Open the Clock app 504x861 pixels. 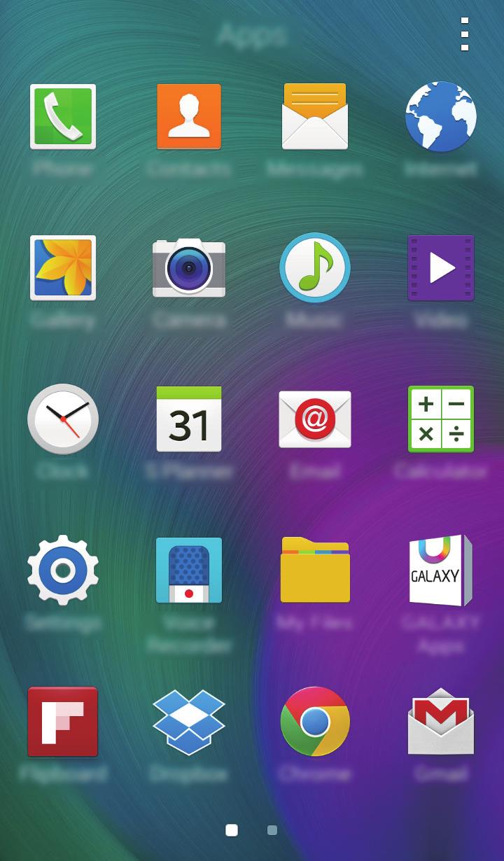(x=63, y=419)
